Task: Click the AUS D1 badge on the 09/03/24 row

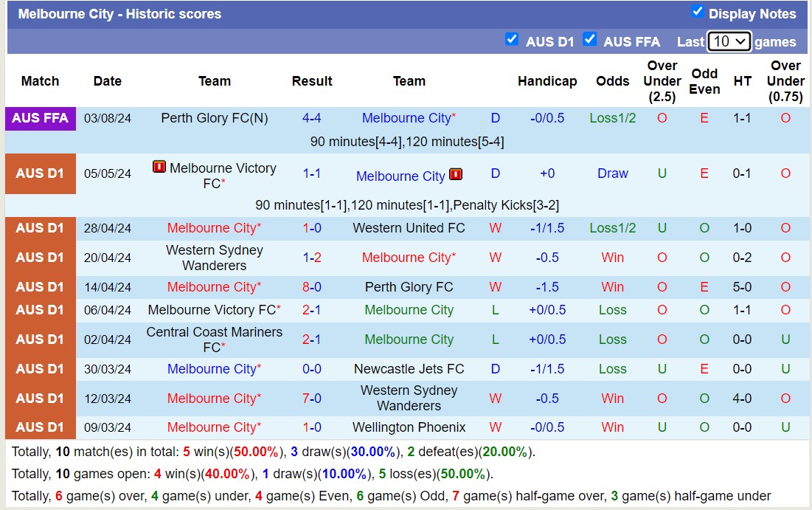Action: click(x=40, y=427)
